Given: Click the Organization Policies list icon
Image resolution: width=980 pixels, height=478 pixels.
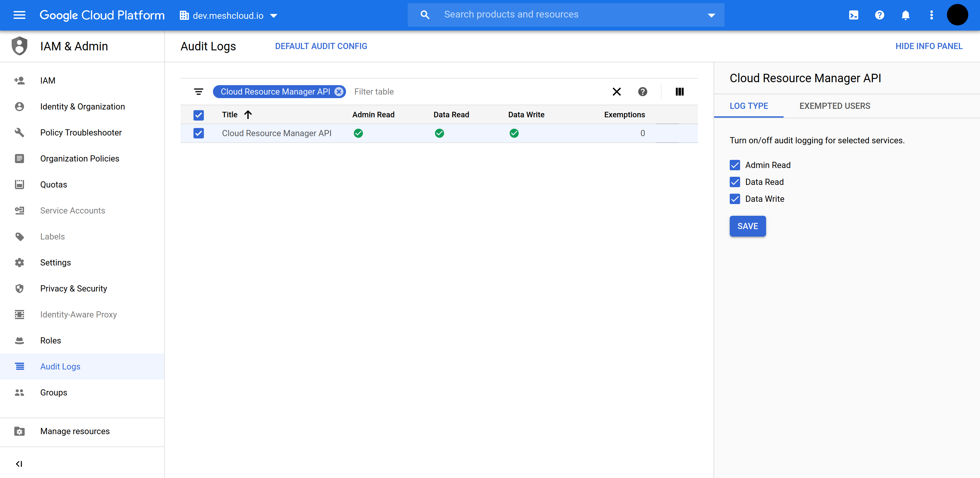Looking at the screenshot, I should (x=19, y=159).
